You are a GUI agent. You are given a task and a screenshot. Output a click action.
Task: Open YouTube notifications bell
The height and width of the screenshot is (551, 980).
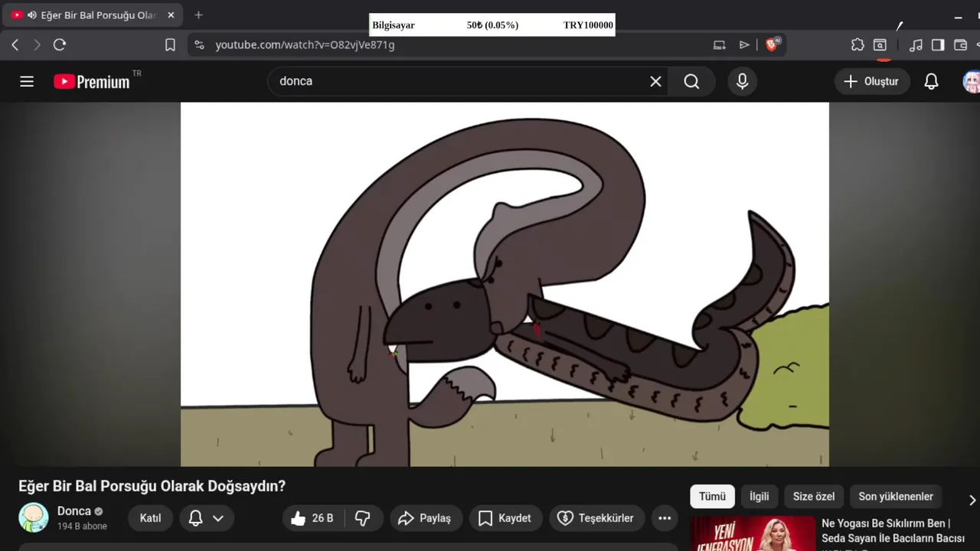pos(931,81)
